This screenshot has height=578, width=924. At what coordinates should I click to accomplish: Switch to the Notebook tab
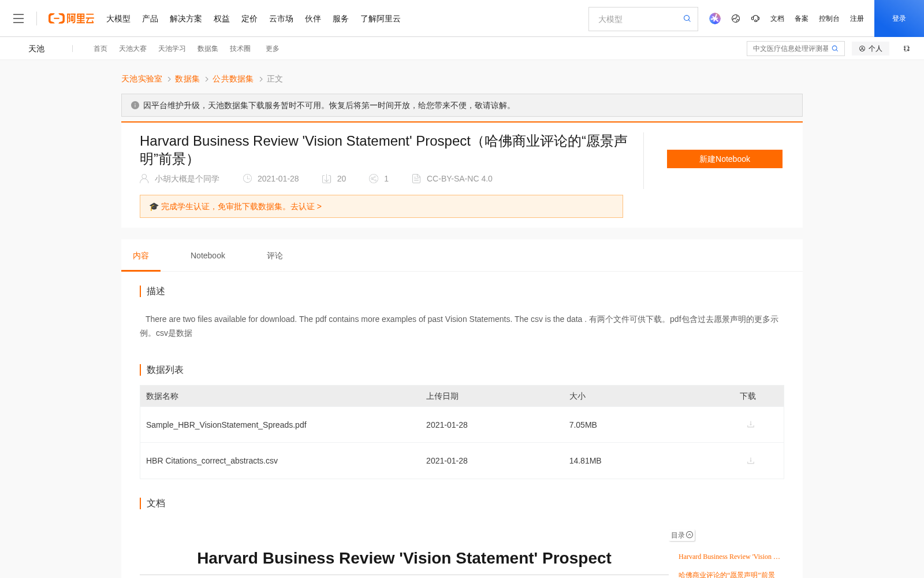click(x=208, y=255)
